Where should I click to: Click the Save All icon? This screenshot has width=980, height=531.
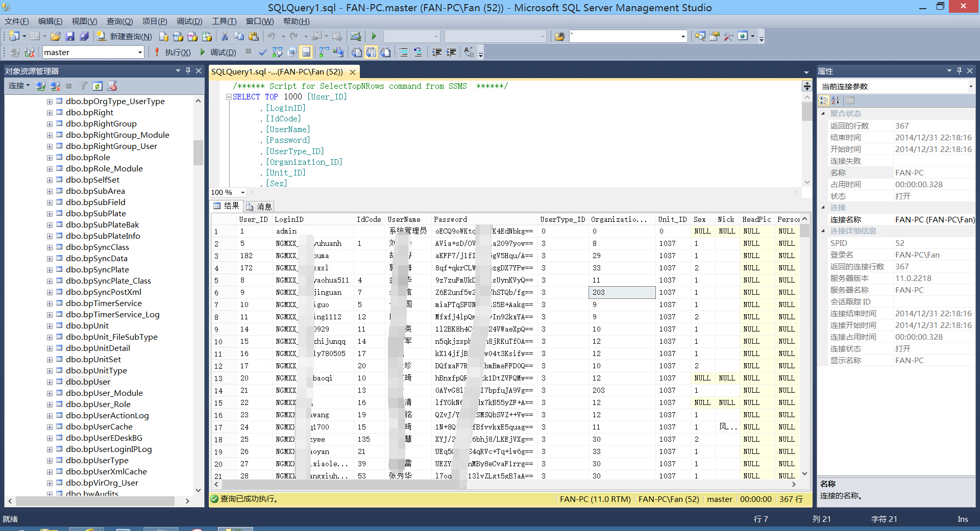pyautogui.click(x=84, y=36)
